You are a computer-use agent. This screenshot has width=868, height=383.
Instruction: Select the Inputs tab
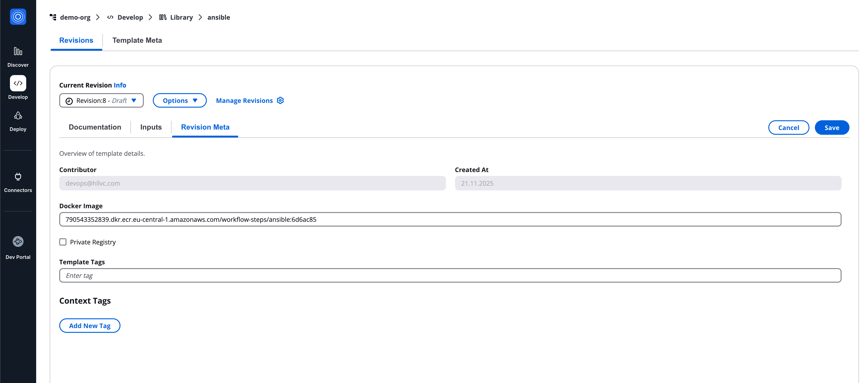click(151, 127)
